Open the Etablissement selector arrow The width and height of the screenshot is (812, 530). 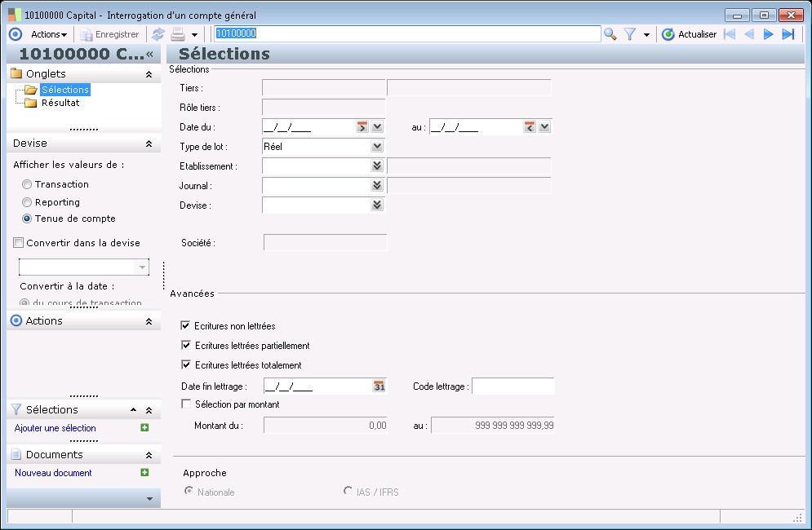pyautogui.click(x=378, y=166)
